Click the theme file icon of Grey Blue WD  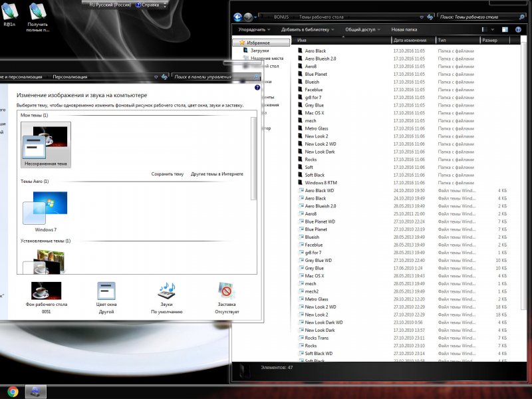pyautogui.click(x=301, y=260)
